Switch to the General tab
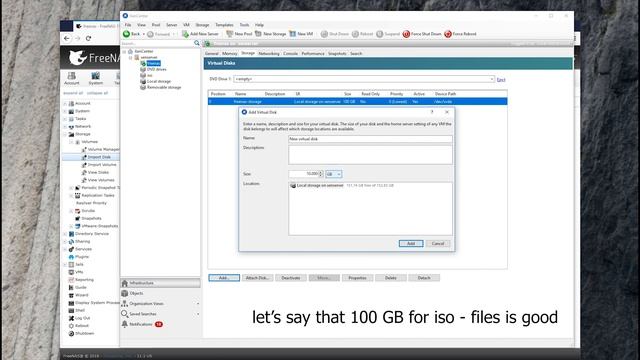The height and width of the screenshot is (360, 640). coord(211,53)
